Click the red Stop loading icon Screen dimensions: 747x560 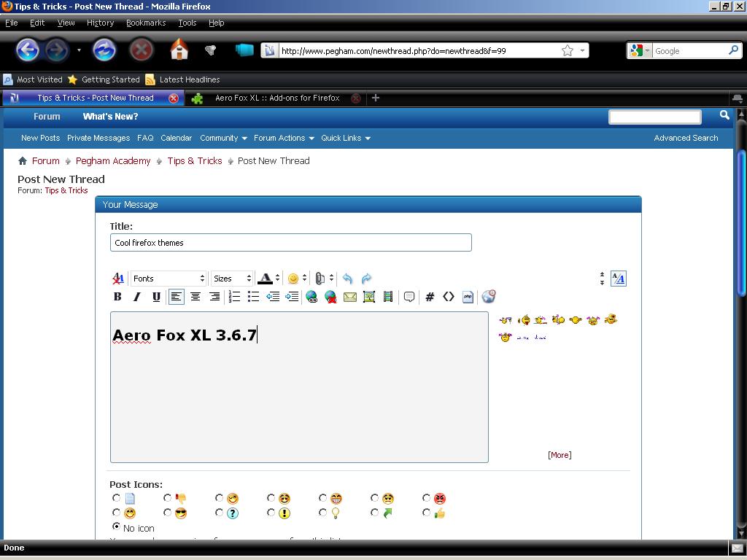(141, 50)
